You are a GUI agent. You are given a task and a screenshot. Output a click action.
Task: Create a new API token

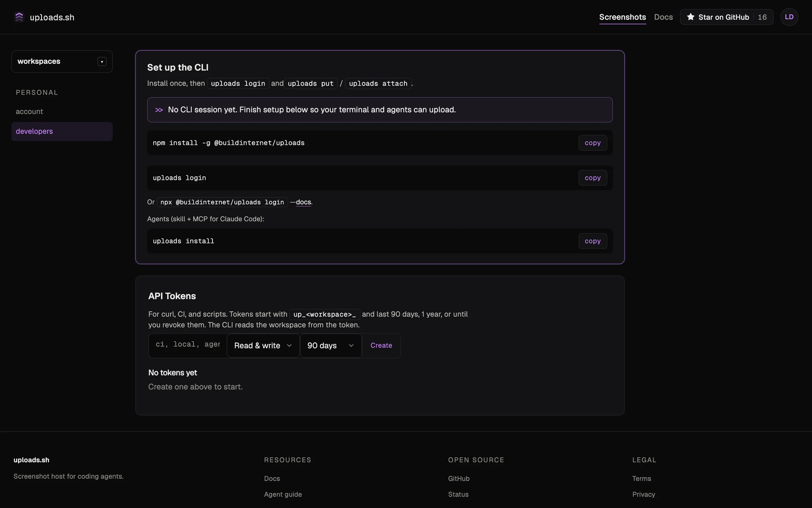click(381, 345)
